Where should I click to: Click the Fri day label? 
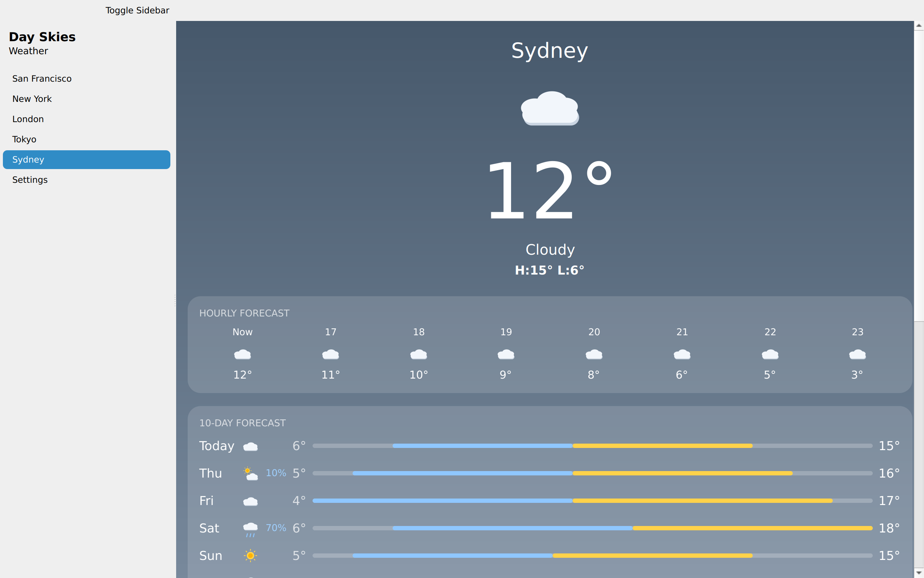coord(206,501)
